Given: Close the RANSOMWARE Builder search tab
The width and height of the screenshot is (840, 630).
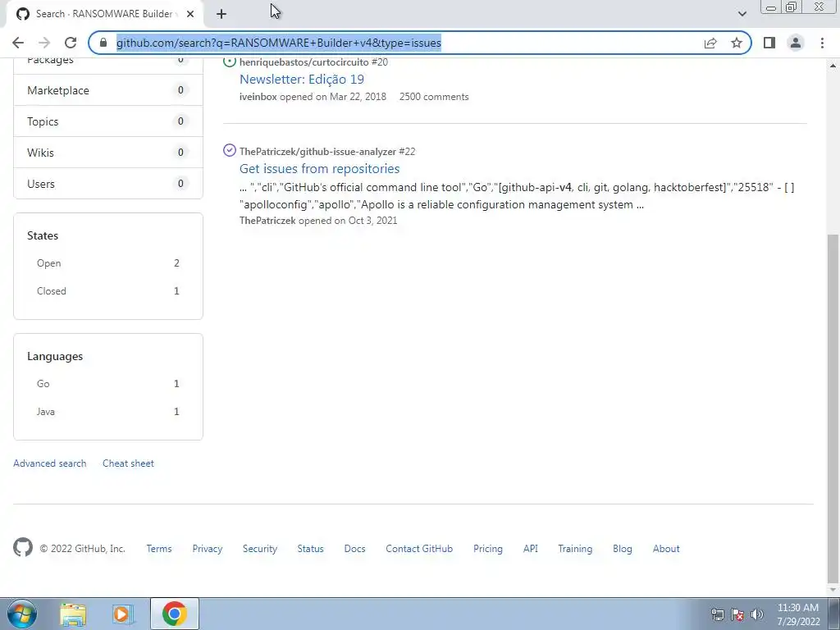Looking at the screenshot, I should click(190, 14).
